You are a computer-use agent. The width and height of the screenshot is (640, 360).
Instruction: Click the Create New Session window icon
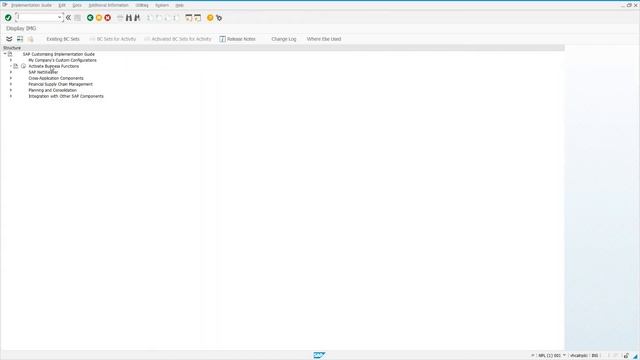(x=189, y=18)
